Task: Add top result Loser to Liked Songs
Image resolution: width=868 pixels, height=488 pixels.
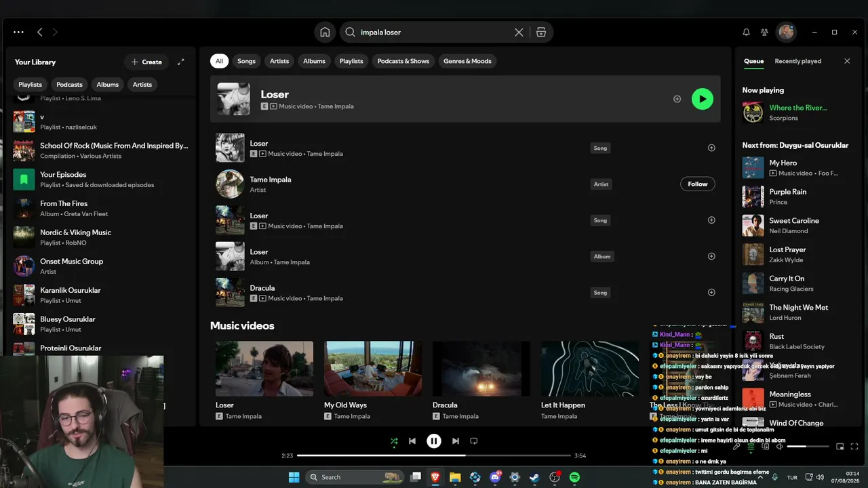Action: pos(677,99)
